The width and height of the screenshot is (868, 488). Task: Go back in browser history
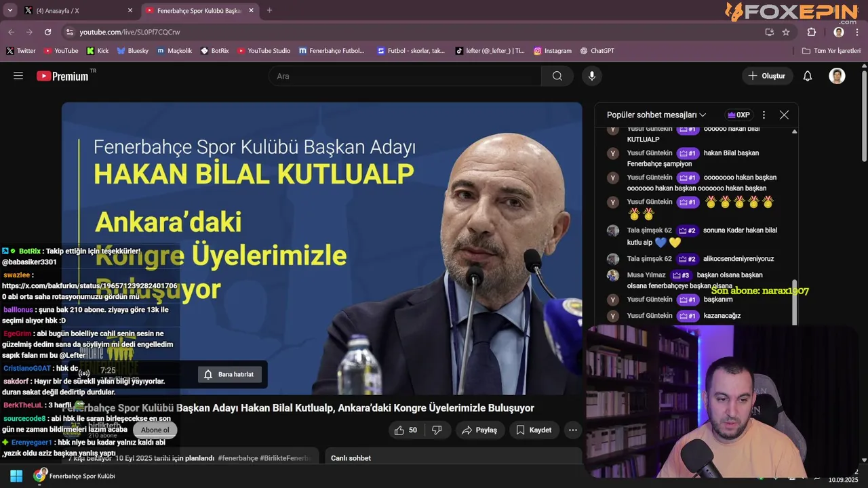click(x=11, y=32)
